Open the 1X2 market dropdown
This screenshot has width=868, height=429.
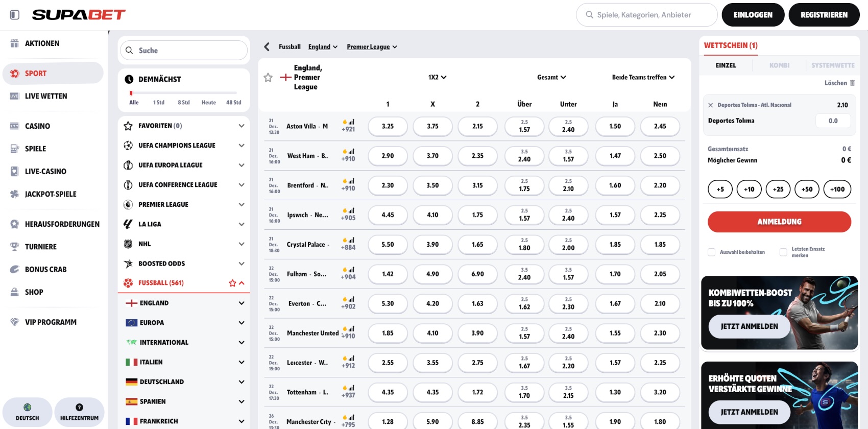(437, 78)
